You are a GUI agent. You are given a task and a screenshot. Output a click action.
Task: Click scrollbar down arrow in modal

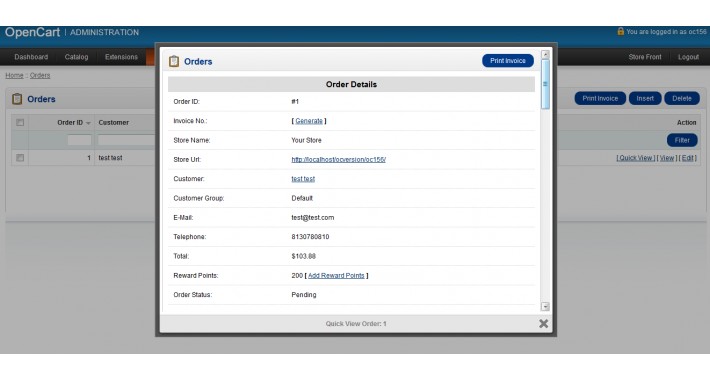[x=545, y=307]
